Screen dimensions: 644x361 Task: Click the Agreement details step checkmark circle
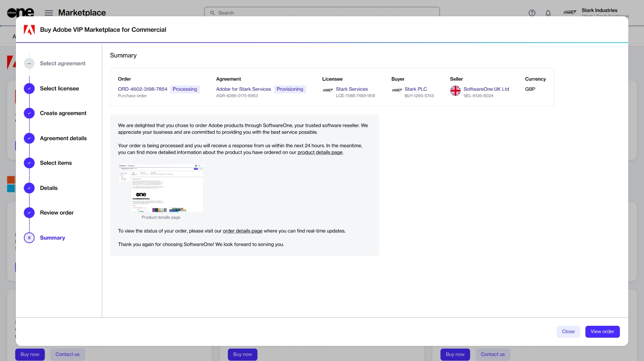coord(29,138)
